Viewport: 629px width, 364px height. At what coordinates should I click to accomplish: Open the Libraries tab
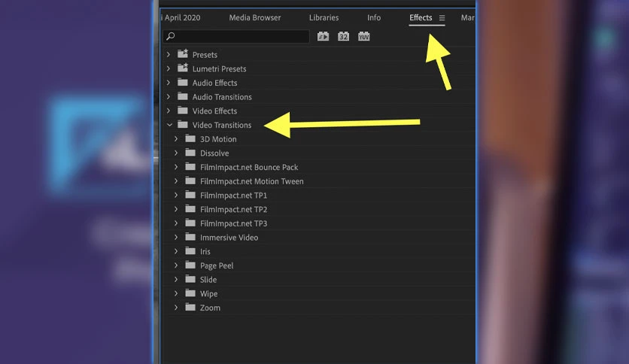coord(324,17)
